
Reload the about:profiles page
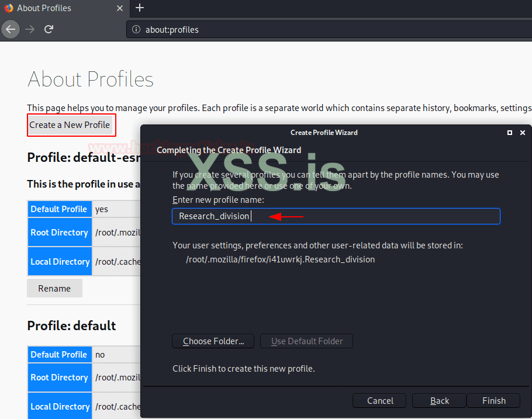point(49,29)
